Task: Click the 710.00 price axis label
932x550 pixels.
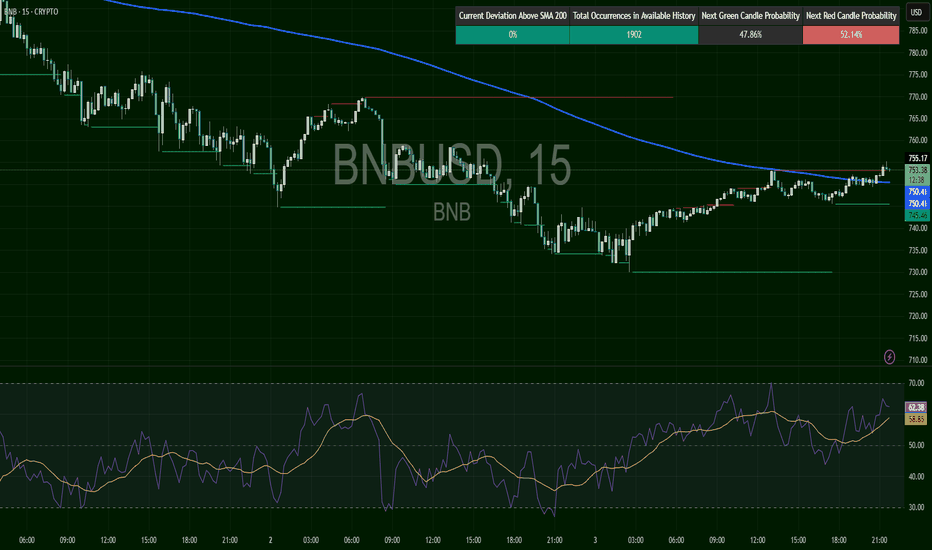Action: [917, 360]
